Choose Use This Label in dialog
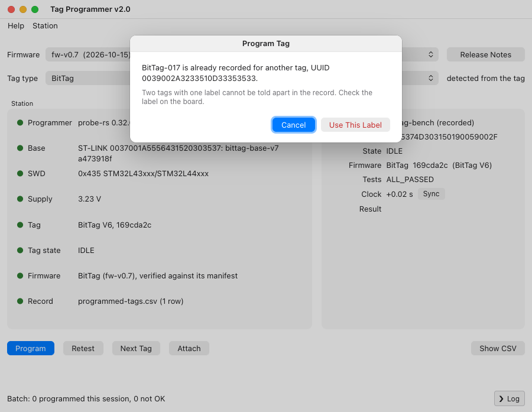532x412 pixels. (355, 125)
